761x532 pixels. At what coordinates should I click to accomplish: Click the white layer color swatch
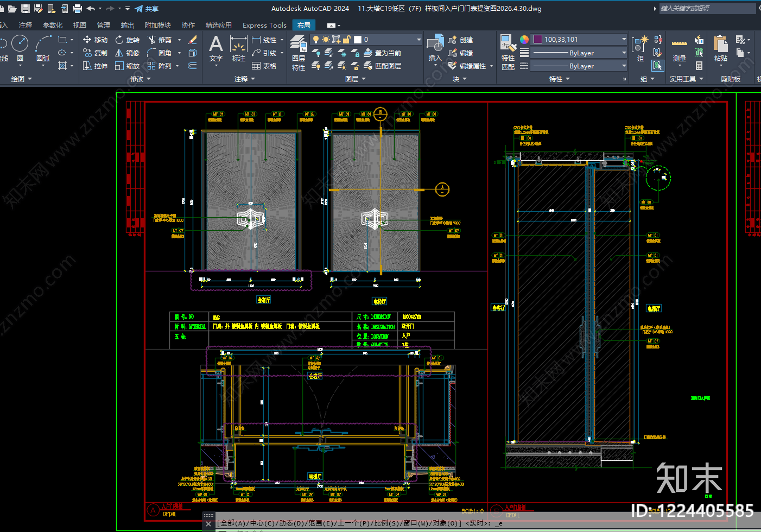(358, 40)
